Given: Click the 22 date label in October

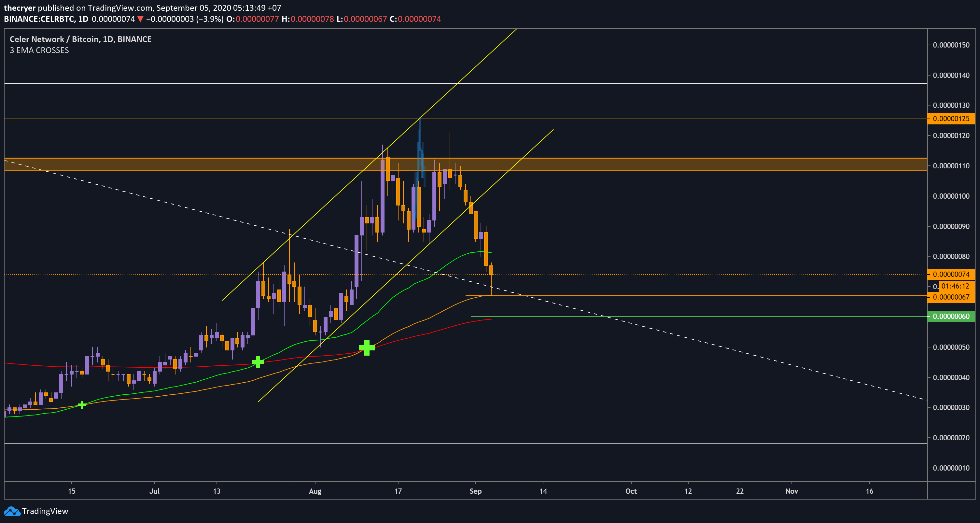Looking at the screenshot, I should tap(740, 491).
